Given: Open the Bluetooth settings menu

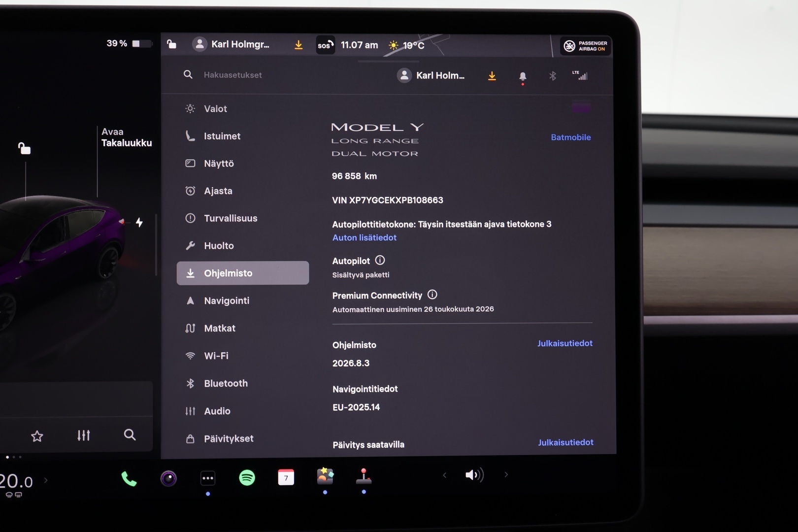Looking at the screenshot, I should coord(243,383).
